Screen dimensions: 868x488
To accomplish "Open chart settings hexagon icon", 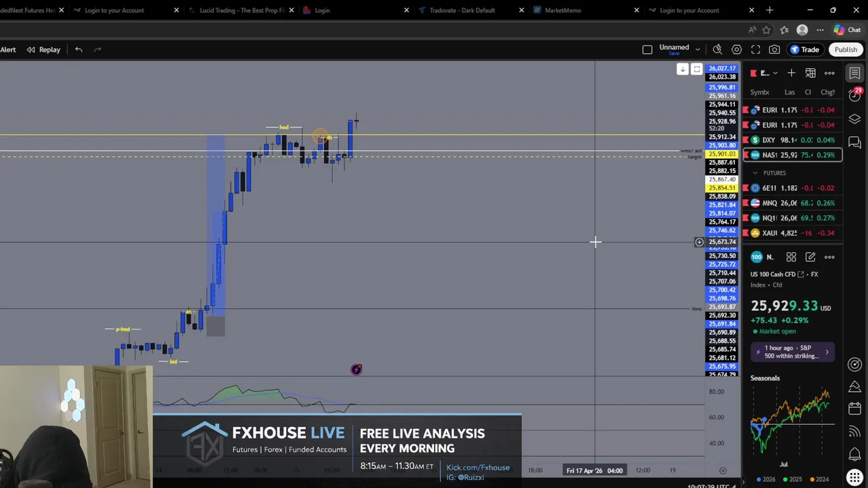I will pos(736,49).
